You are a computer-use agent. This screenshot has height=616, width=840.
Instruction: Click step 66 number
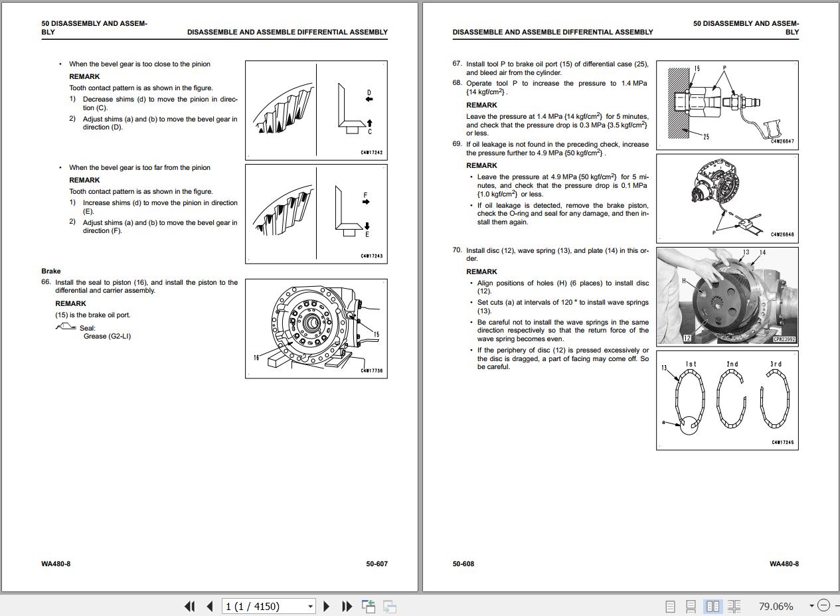46,282
